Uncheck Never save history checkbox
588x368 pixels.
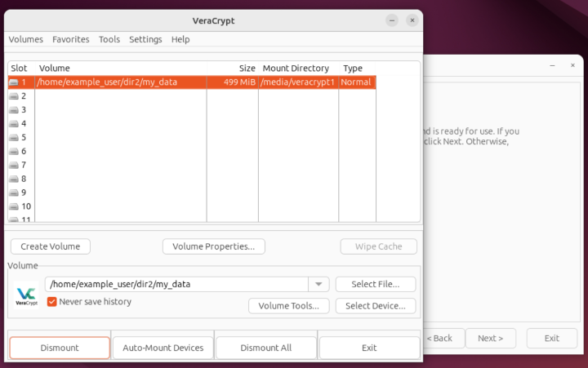tap(51, 302)
